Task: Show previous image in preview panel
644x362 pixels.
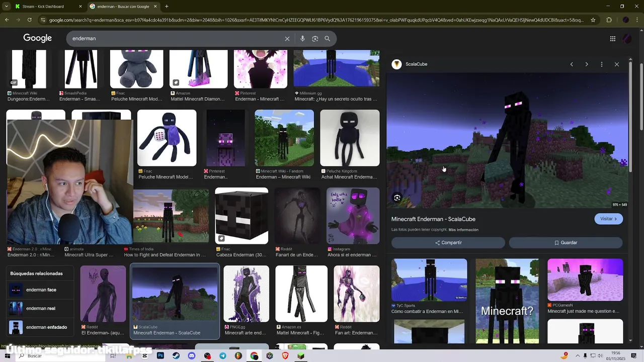Action: (572, 64)
